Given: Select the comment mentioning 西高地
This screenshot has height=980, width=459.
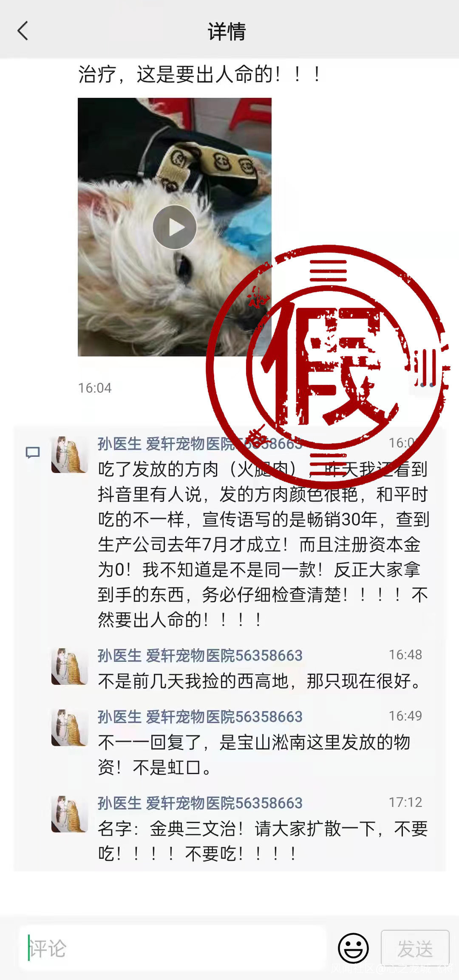Looking at the screenshot, I should point(260,681).
